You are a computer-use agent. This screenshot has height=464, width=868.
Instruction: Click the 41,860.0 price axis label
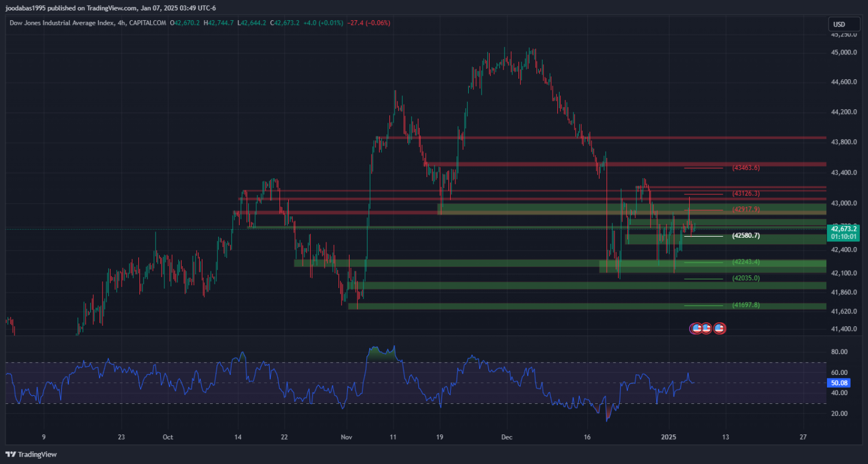[844, 293]
